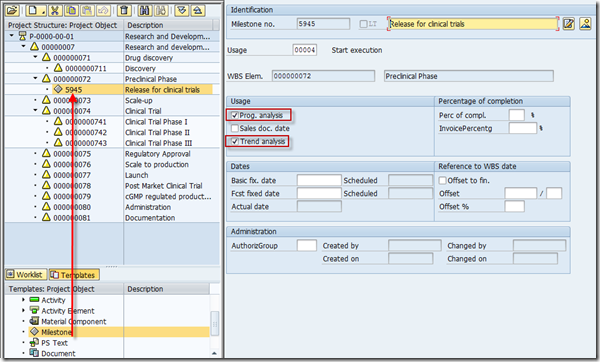Click the LT long text checkbox
Screen dimensions: 600x362
[x=364, y=24]
